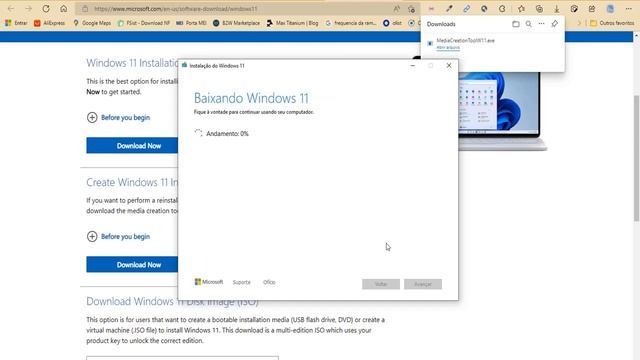
Task: Open the Max Titanium Blog bookmark
Action: pyautogui.click(x=292, y=23)
